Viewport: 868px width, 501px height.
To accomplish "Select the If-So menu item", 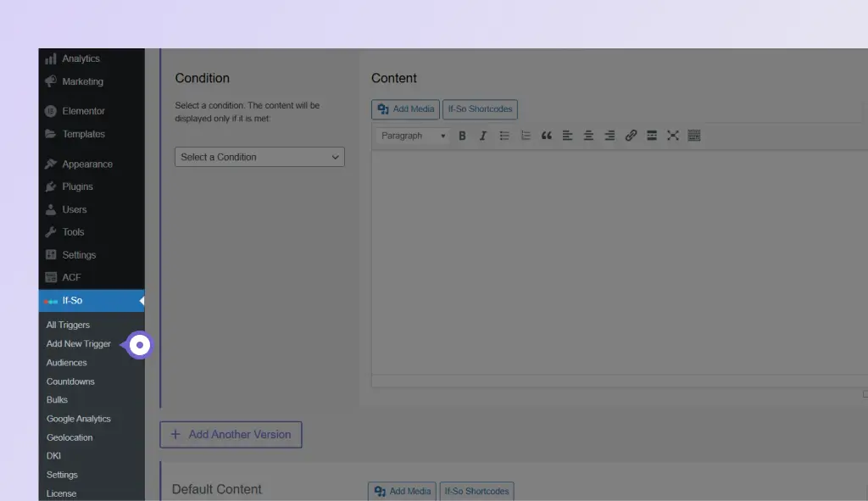I will 92,301.
